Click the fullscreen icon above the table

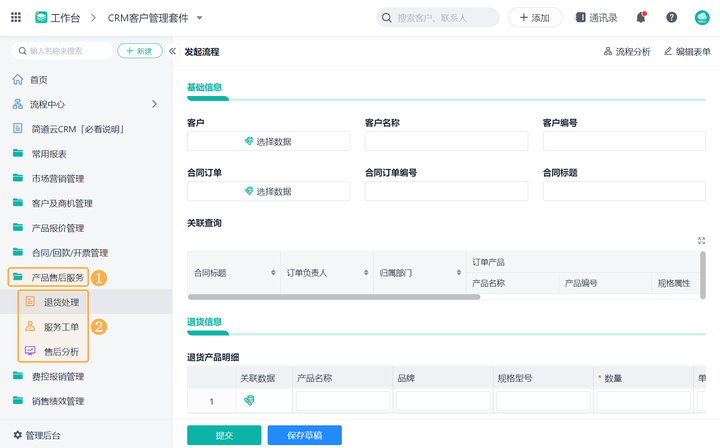[702, 241]
